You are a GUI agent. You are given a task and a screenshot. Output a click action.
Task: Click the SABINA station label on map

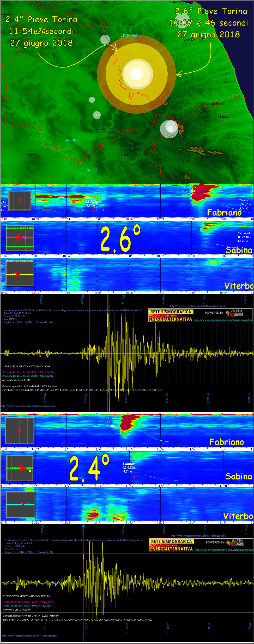click(92, 170)
